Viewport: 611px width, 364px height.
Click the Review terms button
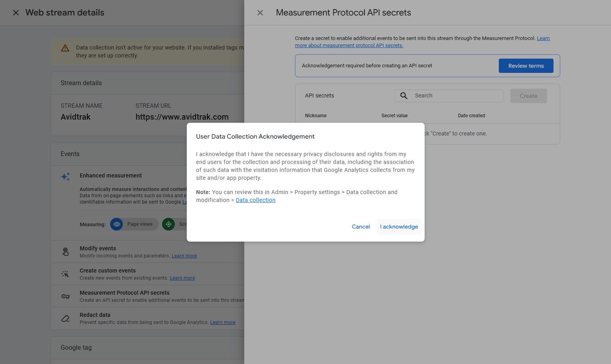pyautogui.click(x=526, y=65)
